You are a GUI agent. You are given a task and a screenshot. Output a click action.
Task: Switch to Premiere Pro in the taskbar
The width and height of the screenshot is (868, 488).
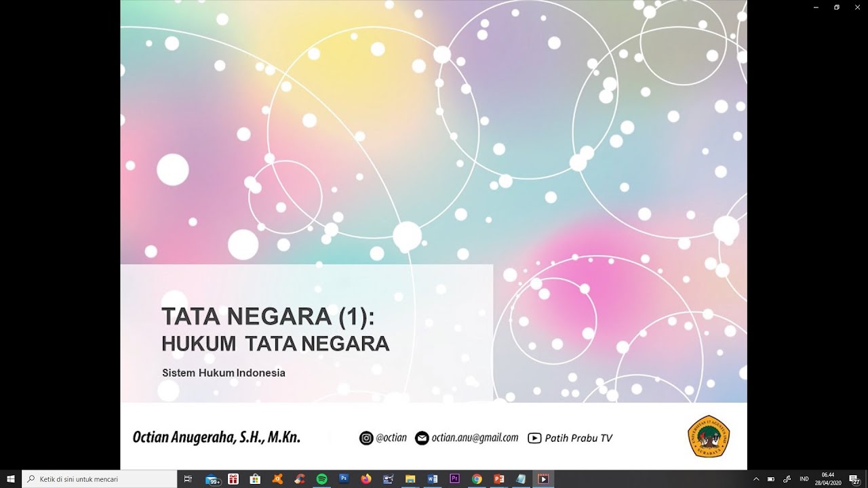[454, 479]
